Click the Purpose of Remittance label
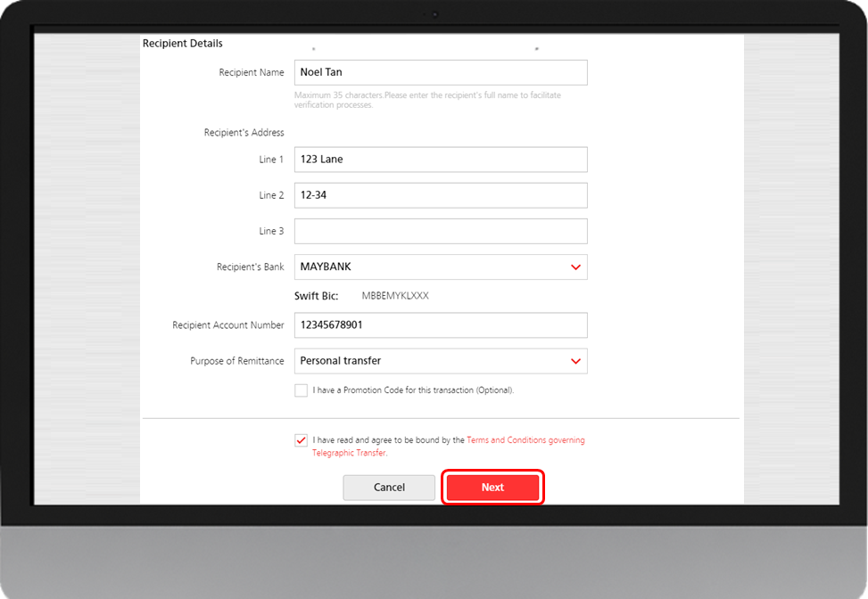This screenshot has width=868, height=599. click(236, 361)
